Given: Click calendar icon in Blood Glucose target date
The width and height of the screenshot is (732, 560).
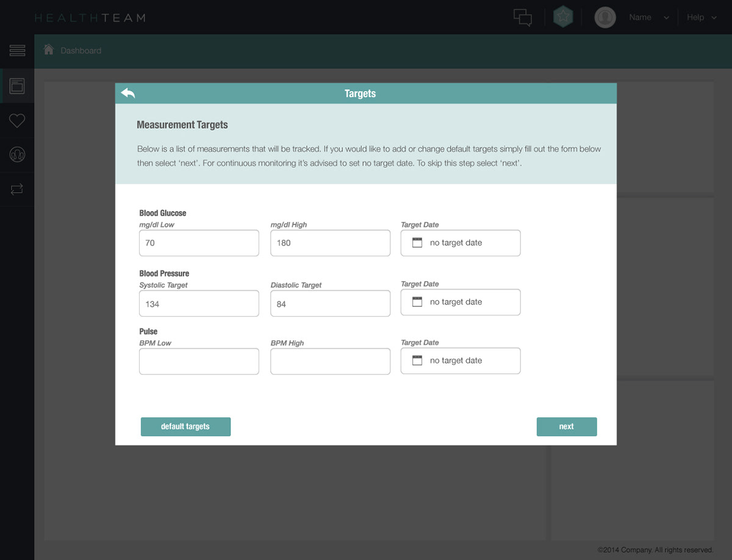Looking at the screenshot, I should point(417,243).
